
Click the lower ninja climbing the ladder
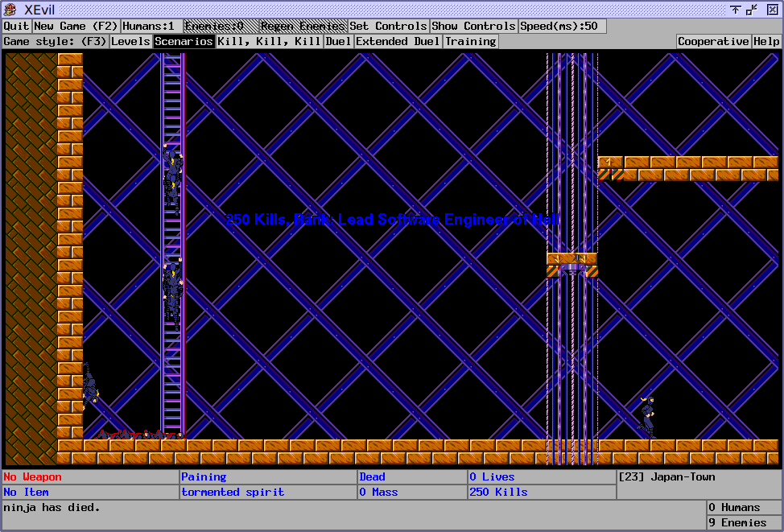[x=172, y=294]
